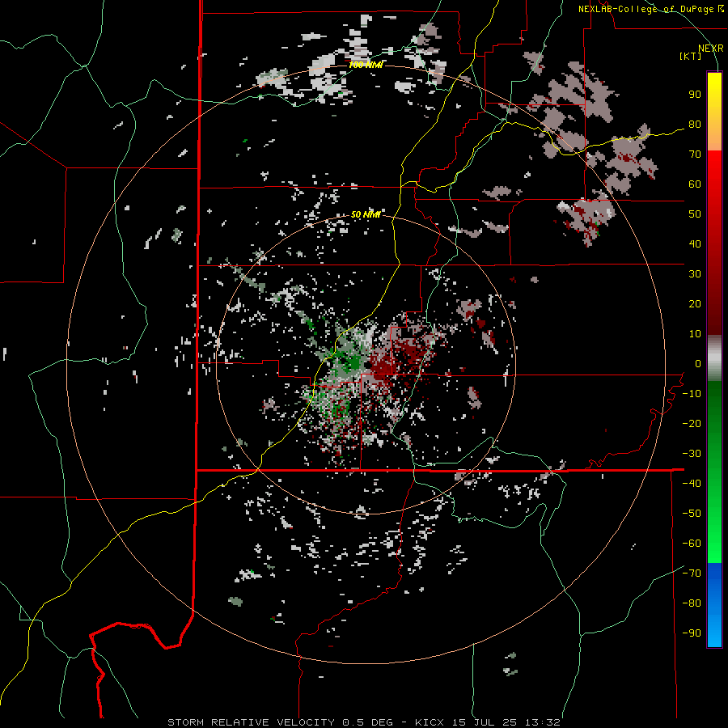This screenshot has width=728, height=728.
Task: Select the -20 value on velocity scale
Action: [692, 424]
